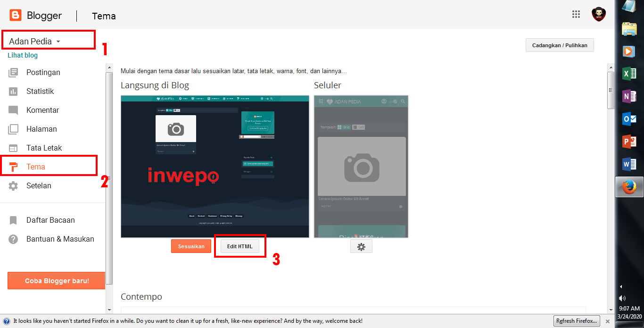Click the Tema page title
This screenshot has width=644, height=328.
(x=104, y=16)
